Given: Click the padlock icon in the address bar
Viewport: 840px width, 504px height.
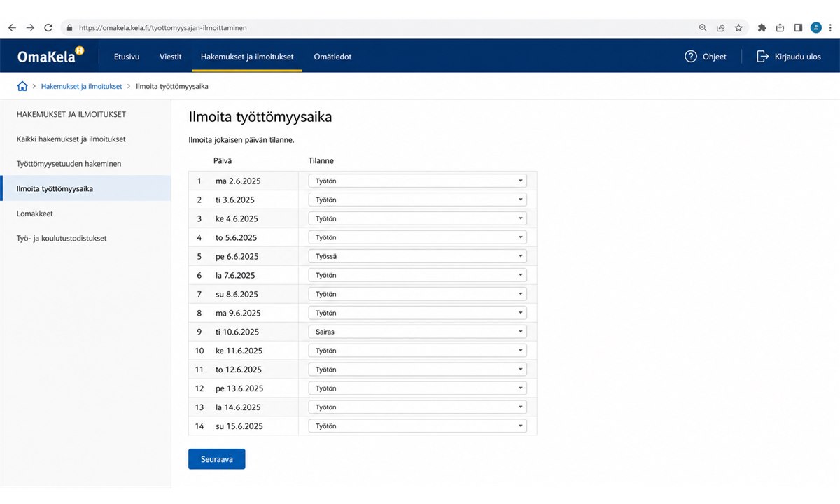Looking at the screenshot, I should (x=69, y=28).
